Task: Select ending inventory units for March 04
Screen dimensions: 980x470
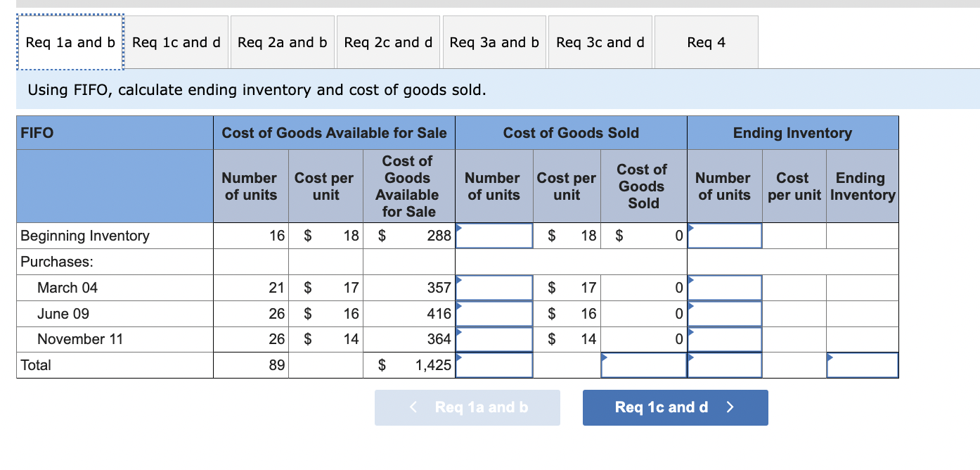Action: [725, 287]
